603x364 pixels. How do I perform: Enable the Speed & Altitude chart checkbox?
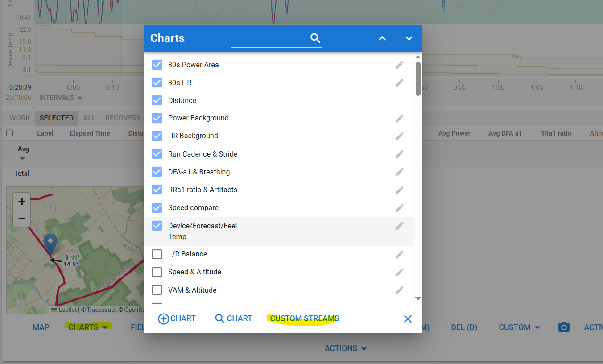[157, 272]
